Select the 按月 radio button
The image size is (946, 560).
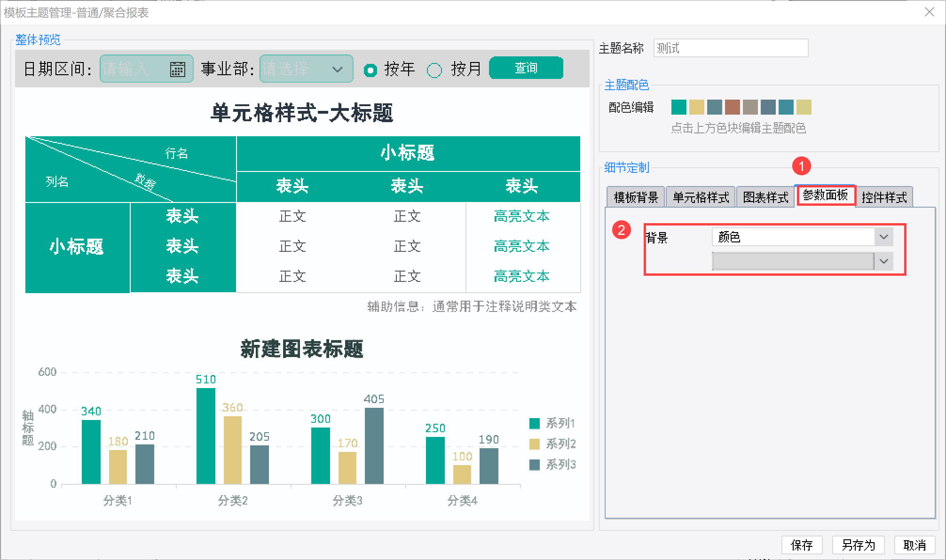pos(434,70)
